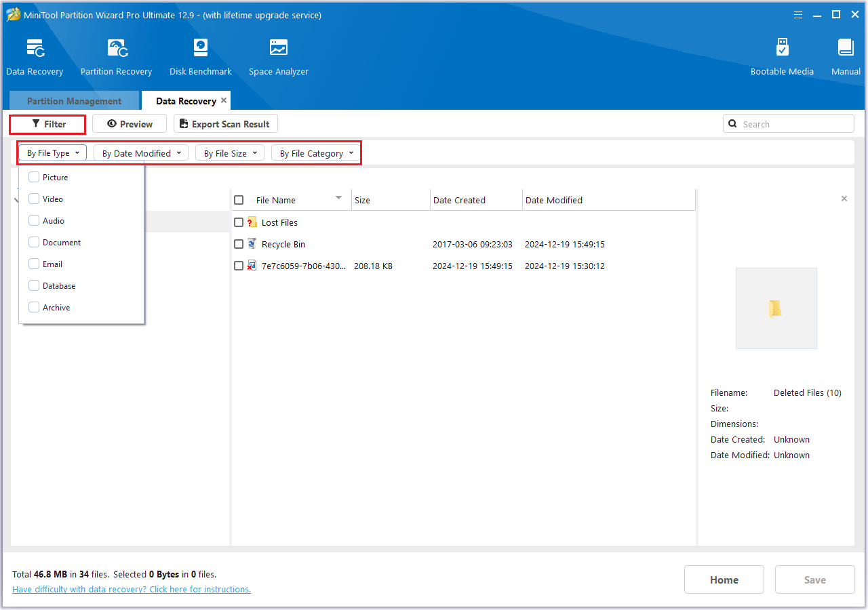Launch Partition Recovery from the toolbar
The image size is (868, 610).
coord(117,49)
